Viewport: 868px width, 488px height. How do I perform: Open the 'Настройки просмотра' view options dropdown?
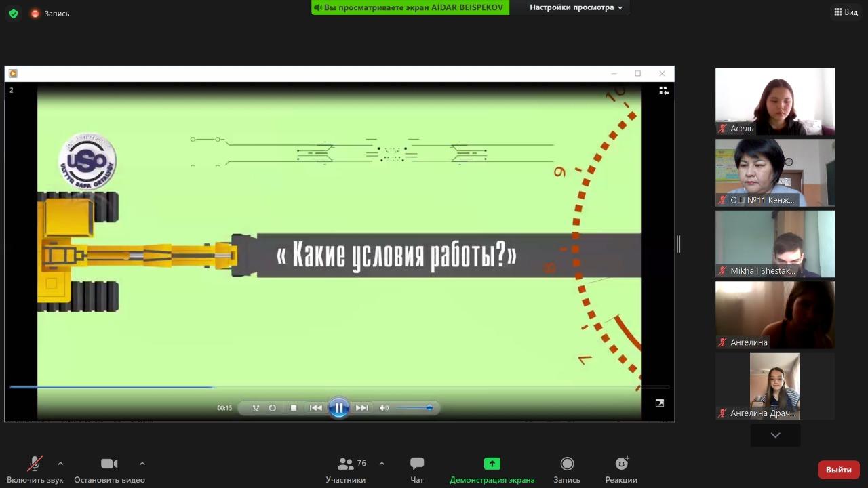point(576,7)
